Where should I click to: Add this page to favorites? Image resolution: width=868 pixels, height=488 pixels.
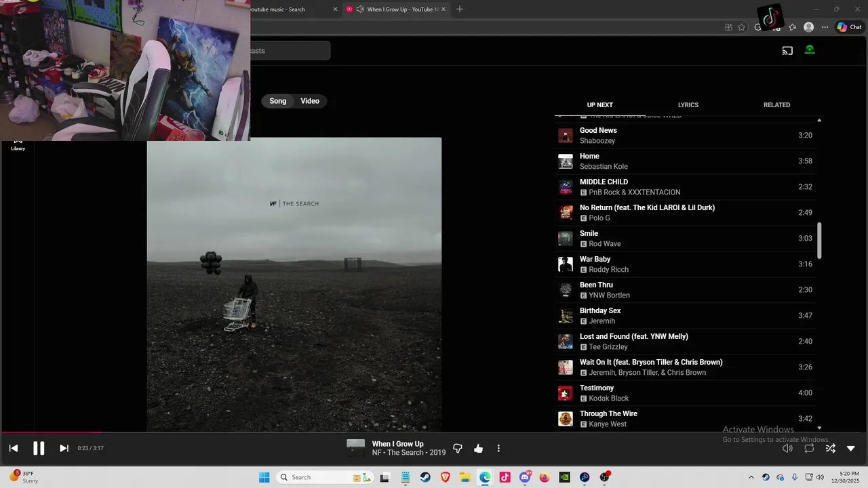741,27
